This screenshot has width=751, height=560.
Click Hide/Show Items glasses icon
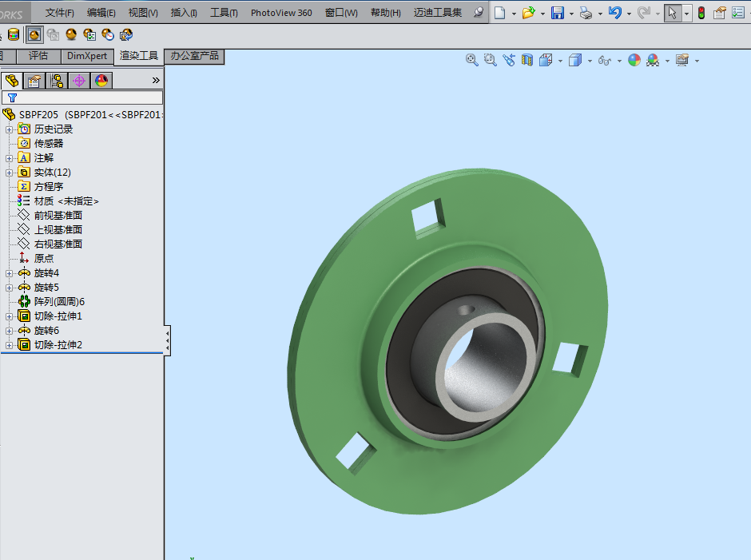605,61
